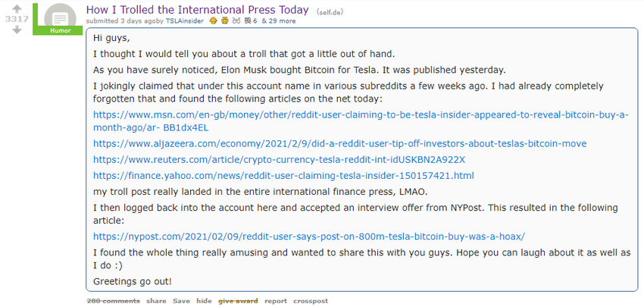Click the self-post thumbnail icon
The height and width of the screenshot is (307, 644).
coord(59,17)
